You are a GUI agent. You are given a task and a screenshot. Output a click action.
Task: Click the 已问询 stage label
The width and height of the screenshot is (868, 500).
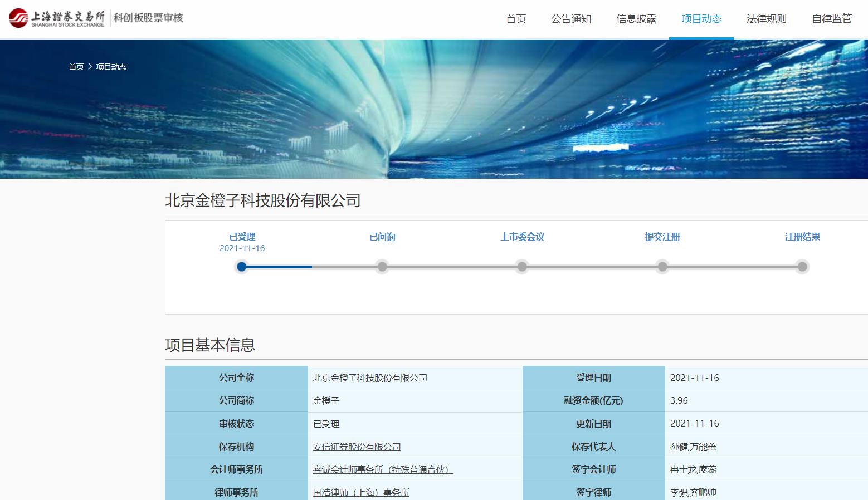click(382, 237)
